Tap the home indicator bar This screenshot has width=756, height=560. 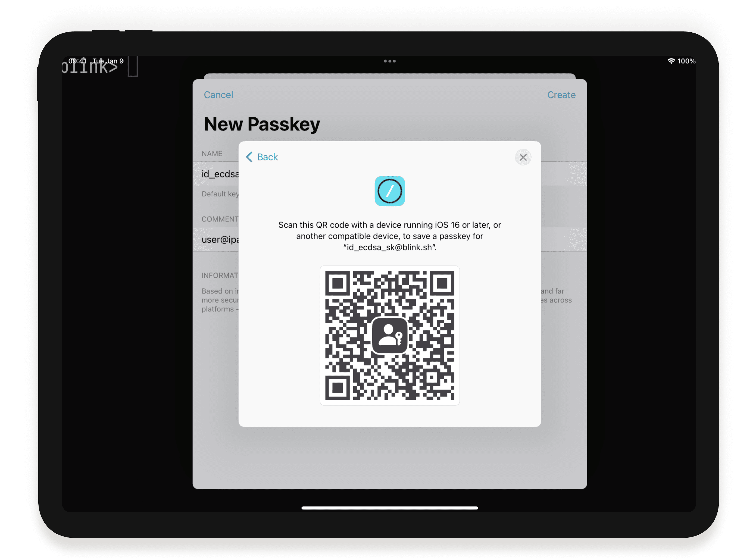pos(389,508)
